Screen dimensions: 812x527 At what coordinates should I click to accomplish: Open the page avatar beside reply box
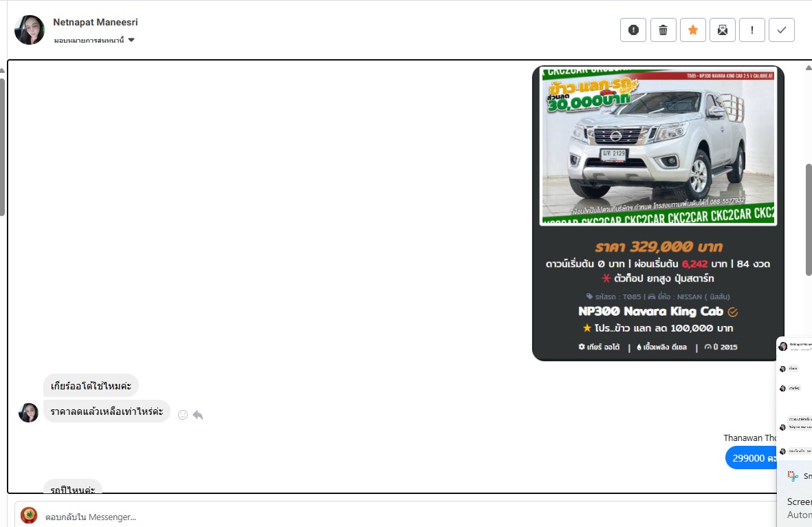click(29, 515)
